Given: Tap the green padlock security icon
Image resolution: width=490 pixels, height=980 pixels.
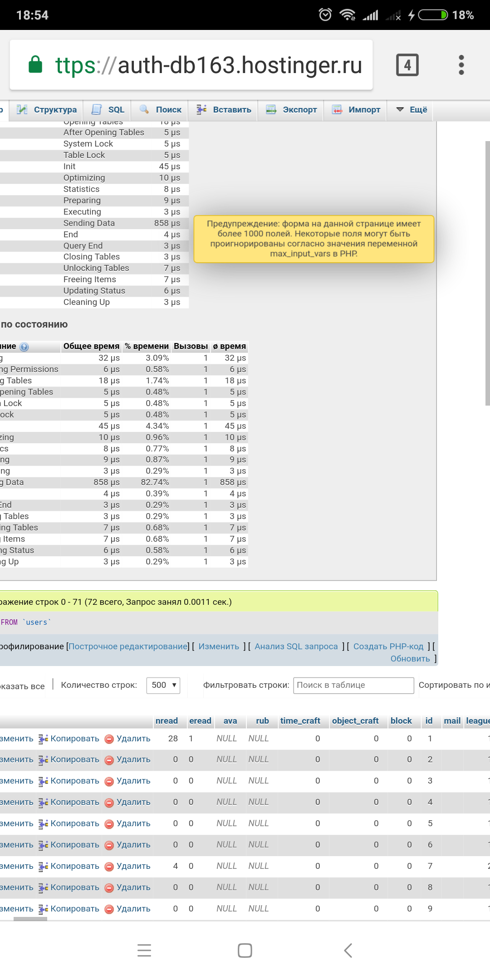Looking at the screenshot, I should [x=35, y=65].
